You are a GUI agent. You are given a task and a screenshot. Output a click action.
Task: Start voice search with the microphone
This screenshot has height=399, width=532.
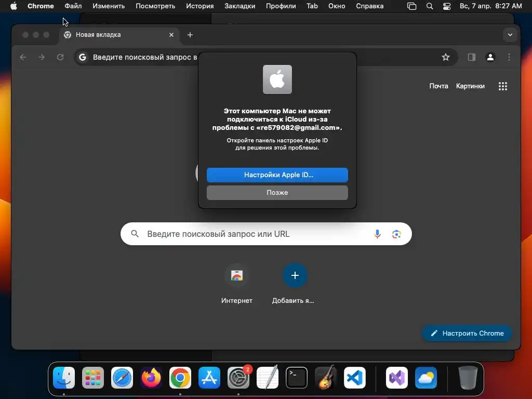pos(377,234)
